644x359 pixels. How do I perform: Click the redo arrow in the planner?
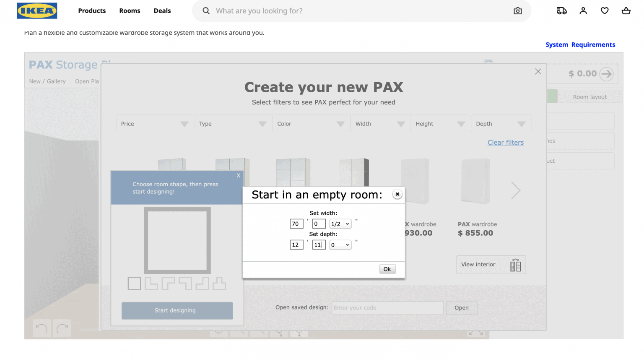click(x=62, y=328)
